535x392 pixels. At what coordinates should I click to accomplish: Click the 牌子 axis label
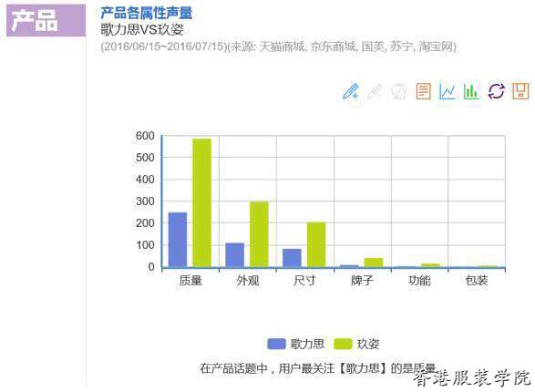click(x=362, y=281)
